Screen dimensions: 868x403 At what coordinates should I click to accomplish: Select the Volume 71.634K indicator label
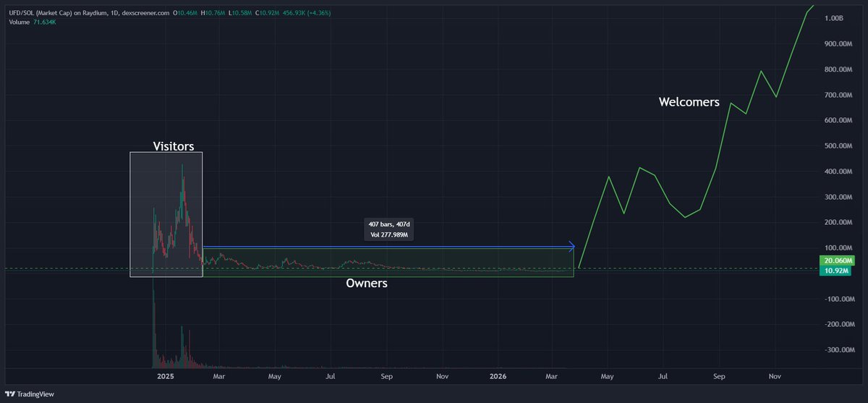click(33, 22)
